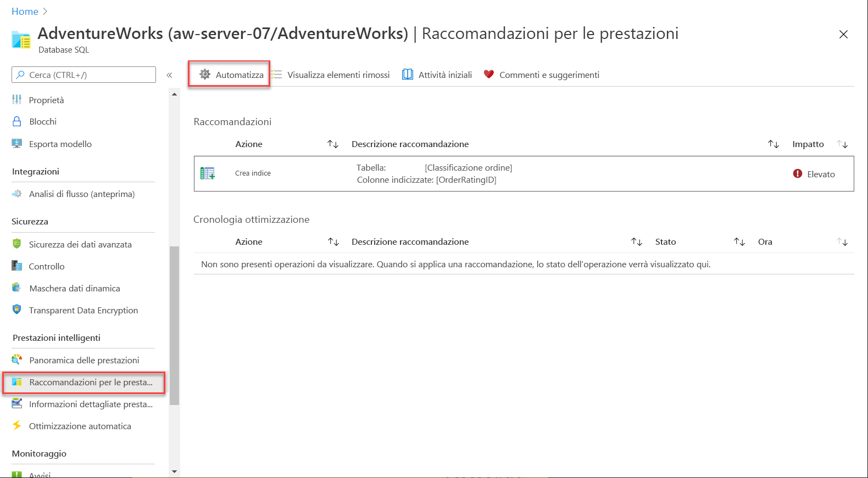
Task: Click the 'Ora' column header
Action: (765, 241)
